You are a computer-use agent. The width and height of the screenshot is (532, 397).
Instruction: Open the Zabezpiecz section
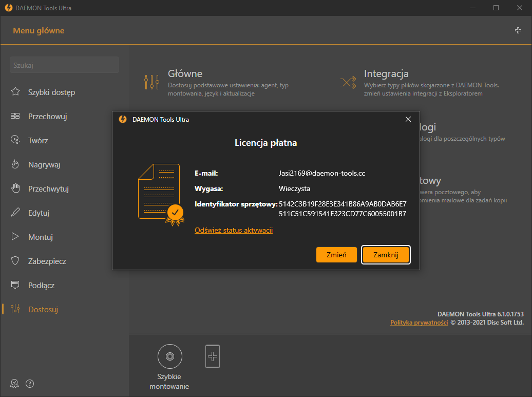coord(47,261)
